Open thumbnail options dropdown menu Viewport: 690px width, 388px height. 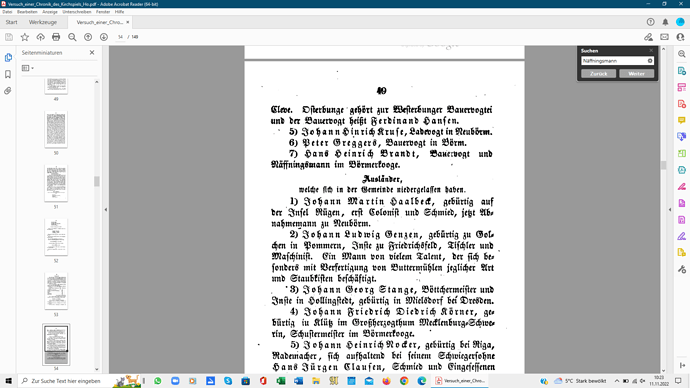click(x=28, y=68)
